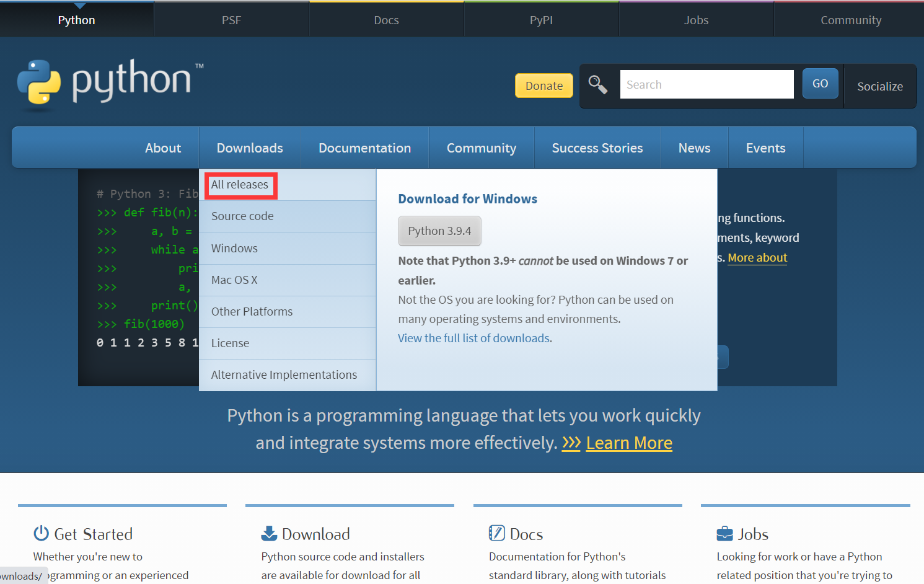The image size is (924, 584).
Task: Click the Jobs section heading
Action: 753,534
